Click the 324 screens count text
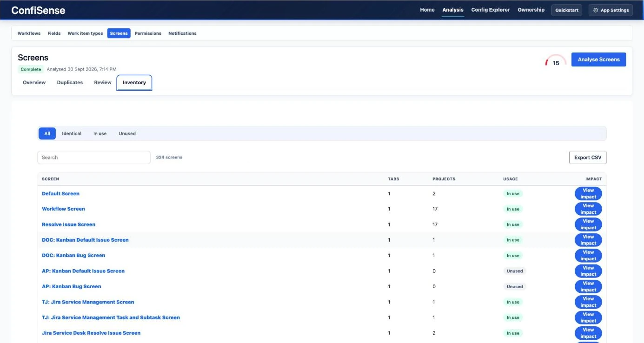Viewport: 644px width, 343px height. point(169,158)
